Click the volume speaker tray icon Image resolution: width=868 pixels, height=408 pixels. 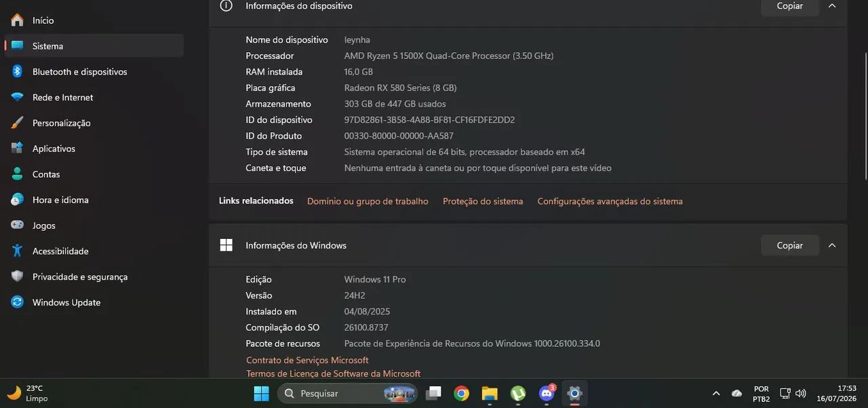[x=801, y=394]
